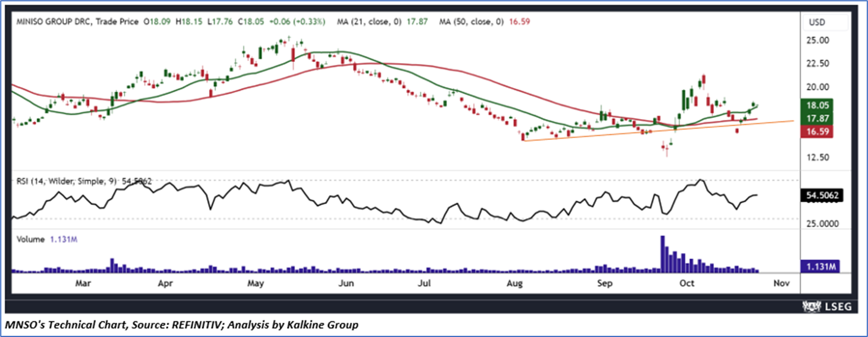Viewport: 868px width, 337px height.
Task: Click the Sep month label
Action: [605, 283]
